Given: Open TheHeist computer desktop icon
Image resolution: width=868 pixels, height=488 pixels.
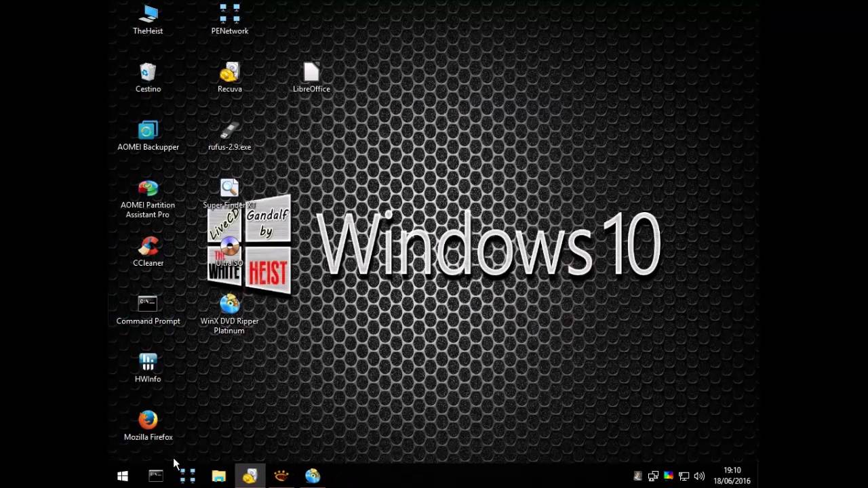Looking at the screenshot, I should pos(148,19).
